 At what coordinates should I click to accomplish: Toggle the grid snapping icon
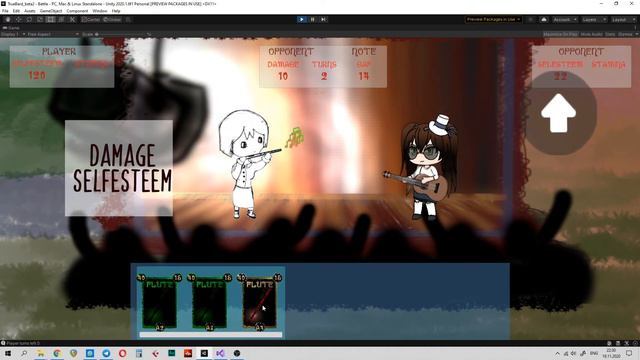click(128, 19)
